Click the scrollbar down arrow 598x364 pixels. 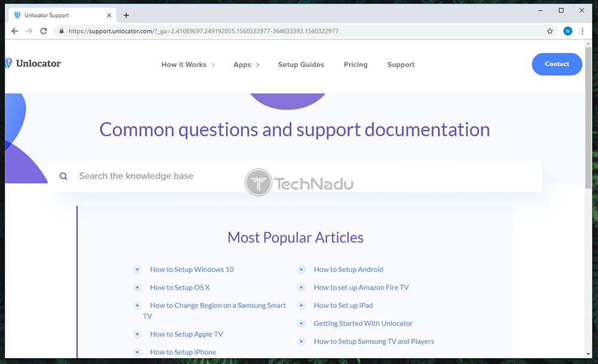[588, 354]
